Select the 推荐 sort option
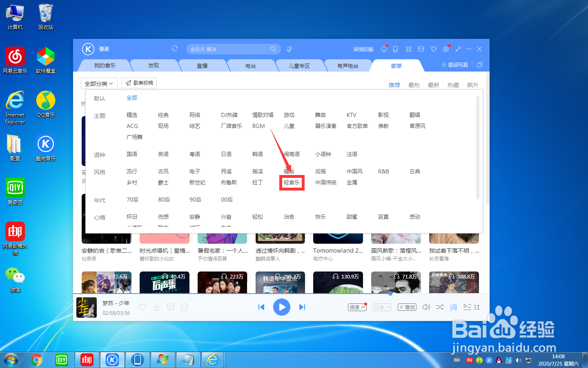Image resolution: width=588 pixels, height=368 pixels. tap(394, 85)
